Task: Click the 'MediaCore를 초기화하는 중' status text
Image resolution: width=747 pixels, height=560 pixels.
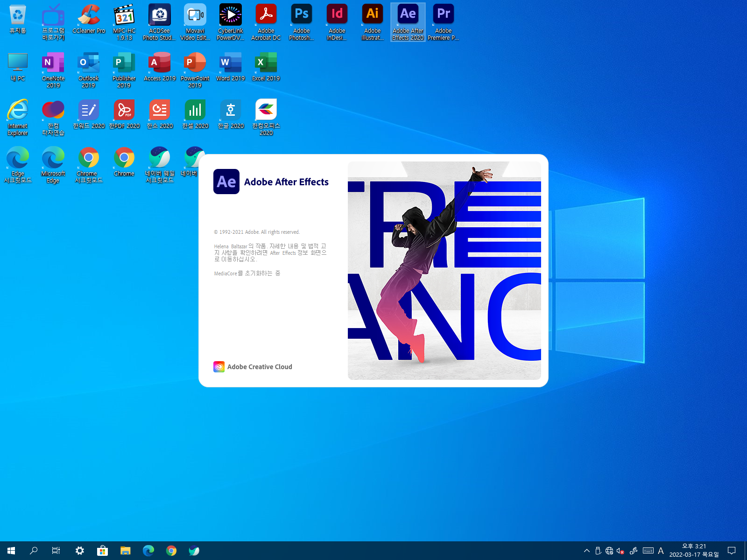Action: click(x=247, y=273)
